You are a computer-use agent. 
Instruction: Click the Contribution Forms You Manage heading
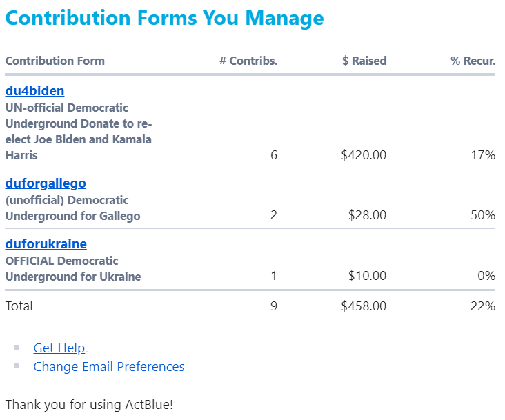pyautogui.click(x=164, y=19)
